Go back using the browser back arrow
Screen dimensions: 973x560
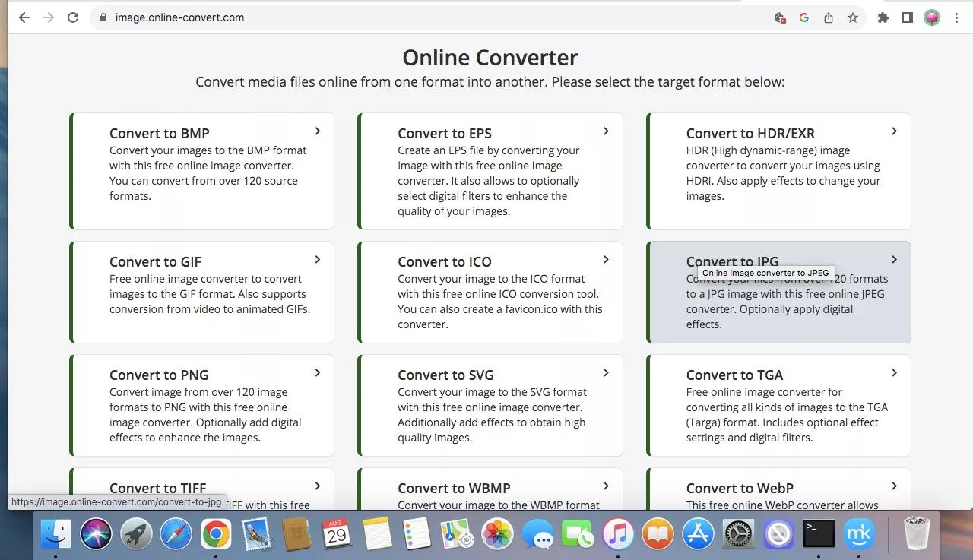(x=24, y=17)
